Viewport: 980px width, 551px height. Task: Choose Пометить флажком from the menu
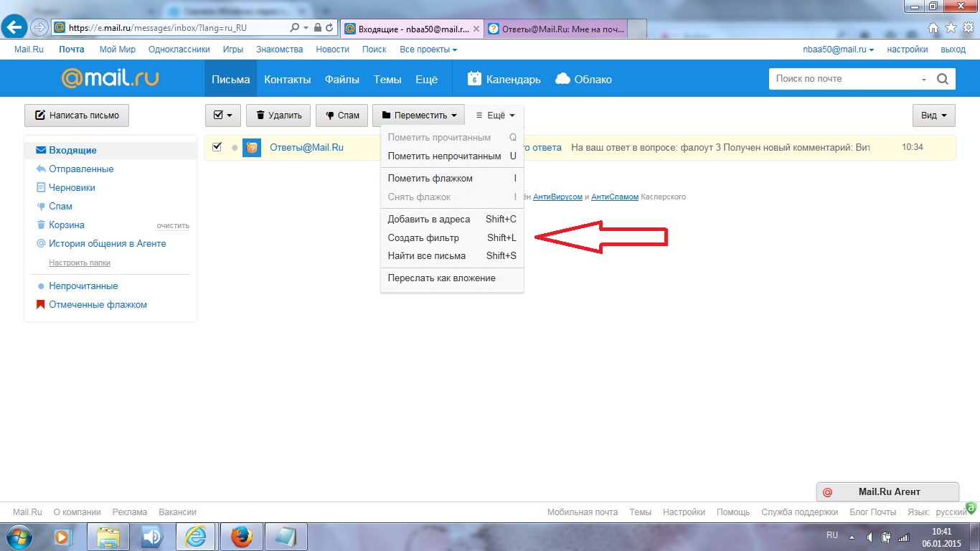coord(452,178)
